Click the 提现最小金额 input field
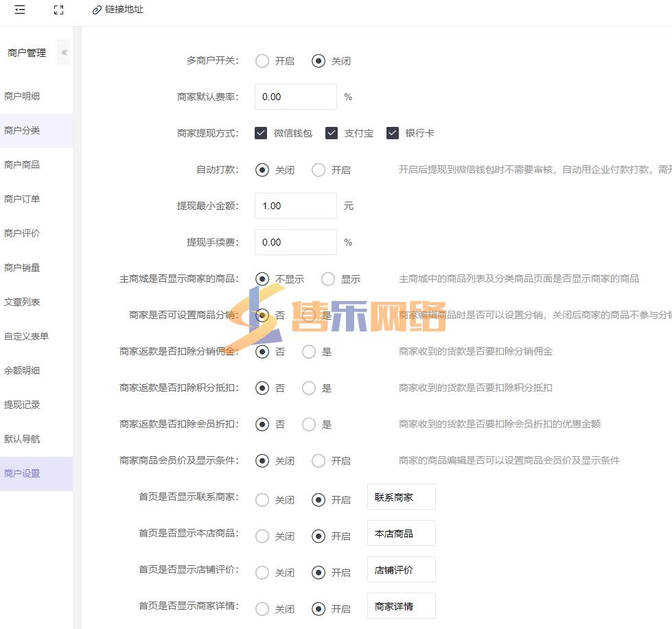The width and height of the screenshot is (672, 629). tap(295, 206)
